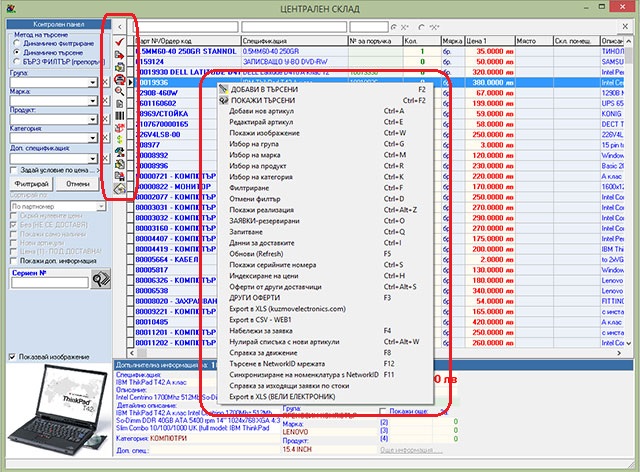Open the Марка dropdown
640x472 pixels.
tap(93, 101)
